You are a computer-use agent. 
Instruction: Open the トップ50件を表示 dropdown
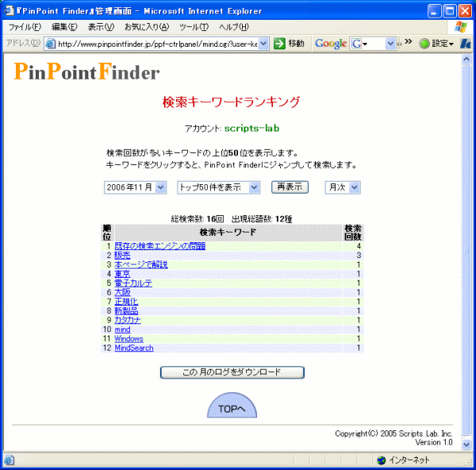tap(254, 187)
